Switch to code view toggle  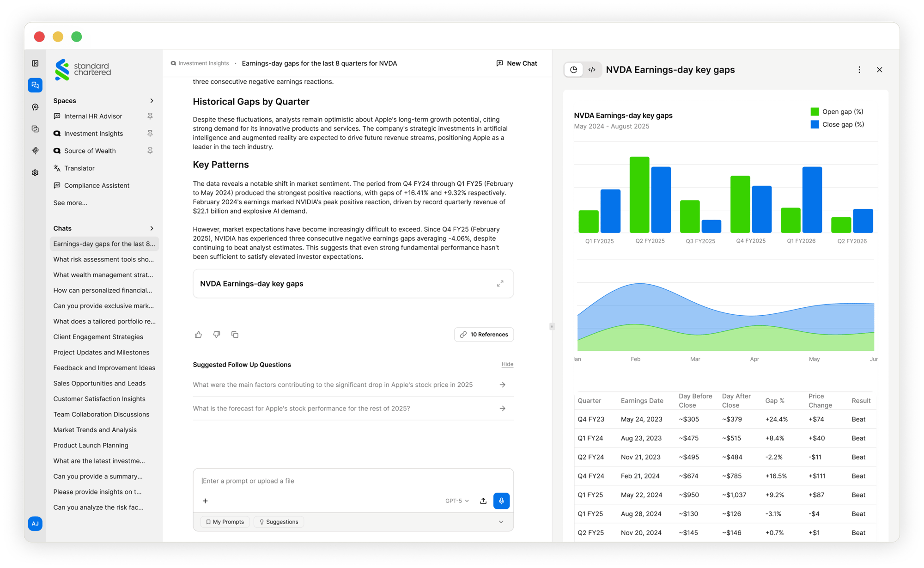click(x=592, y=70)
